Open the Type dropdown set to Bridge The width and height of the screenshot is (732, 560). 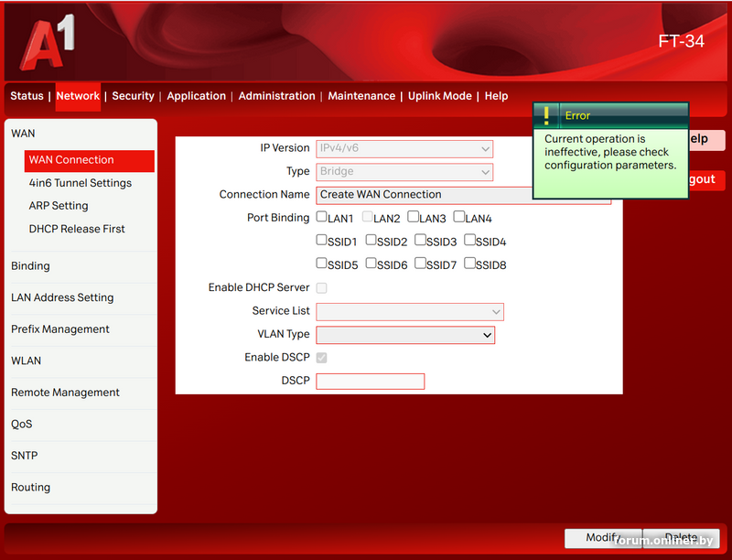404,171
